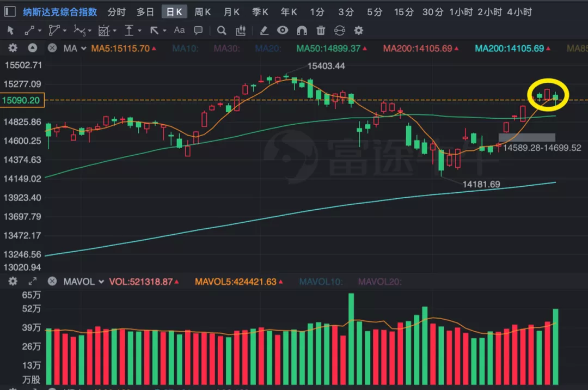Select the comment bubble note tool
Viewport: 588px width, 390px height.
pos(198,31)
